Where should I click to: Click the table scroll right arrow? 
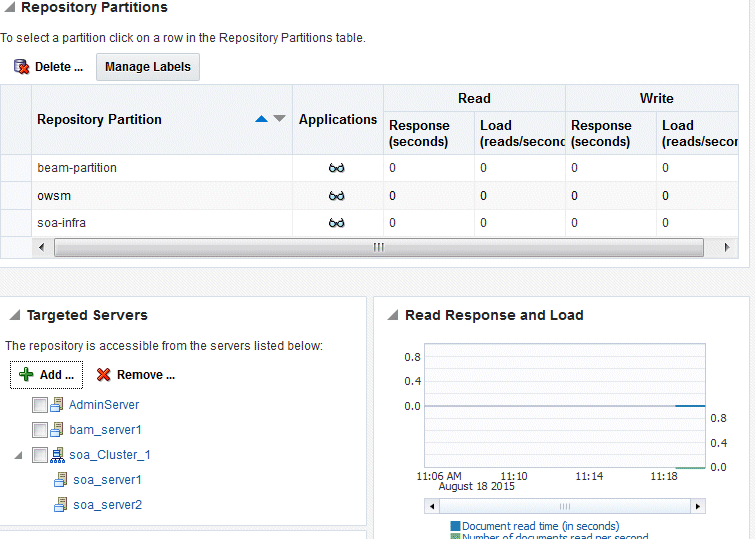727,247
